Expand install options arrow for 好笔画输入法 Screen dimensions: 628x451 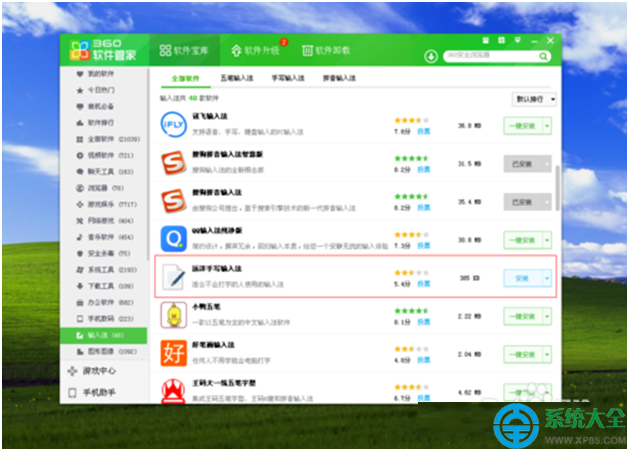(x=547, y=354)
